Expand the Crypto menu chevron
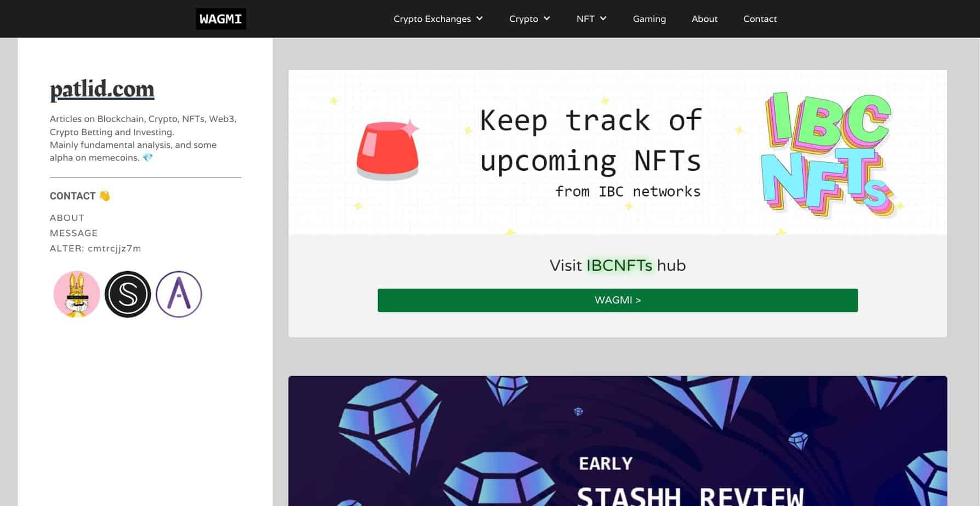The image size is (980, 506). click(x=546, y=19)
